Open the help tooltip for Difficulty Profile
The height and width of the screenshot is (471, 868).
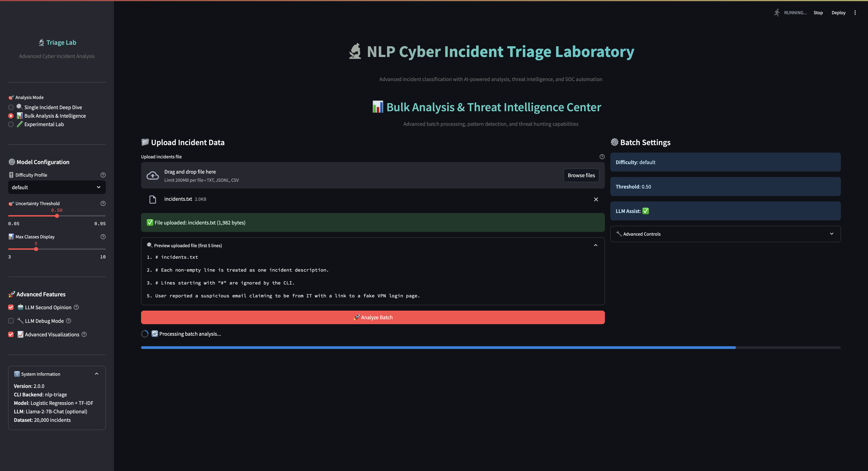tap(103, 175)
